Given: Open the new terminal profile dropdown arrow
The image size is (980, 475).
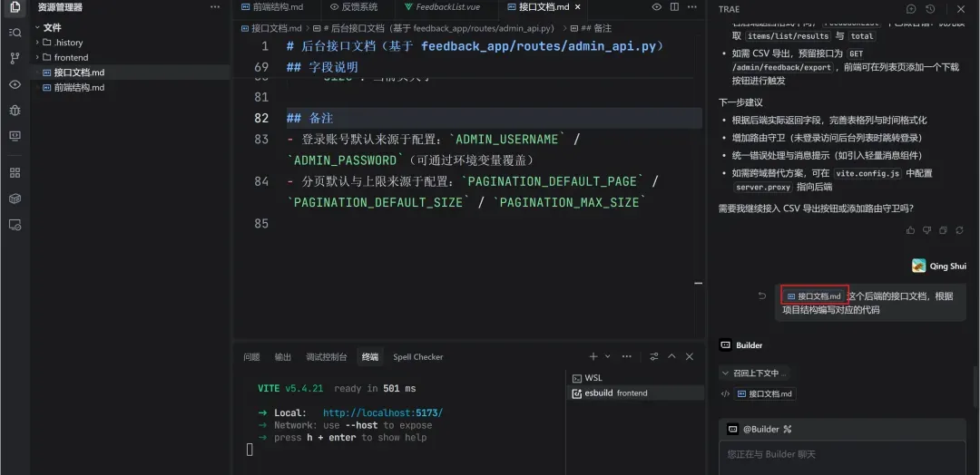Looking at the screenshot, I should [607, 357].
